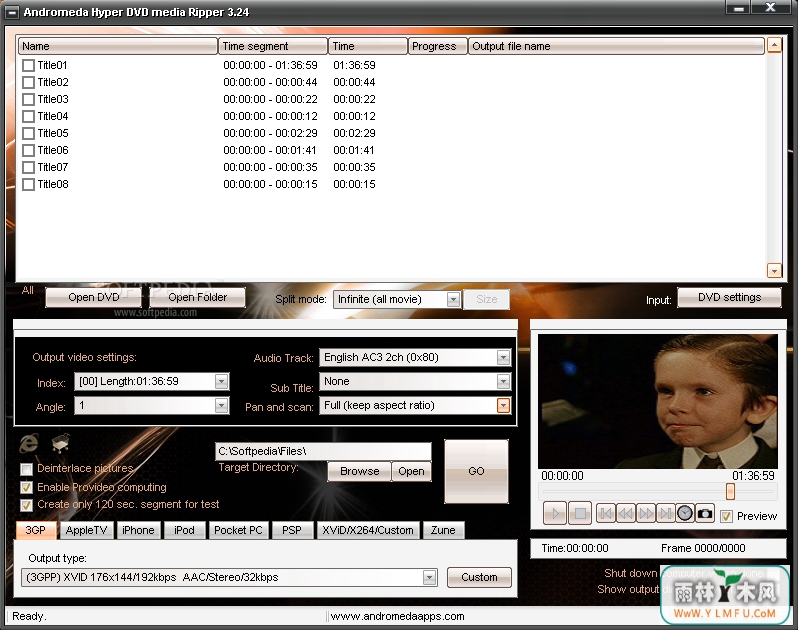
Task: Expand the Output type dropdown
Action: (429, 578)
